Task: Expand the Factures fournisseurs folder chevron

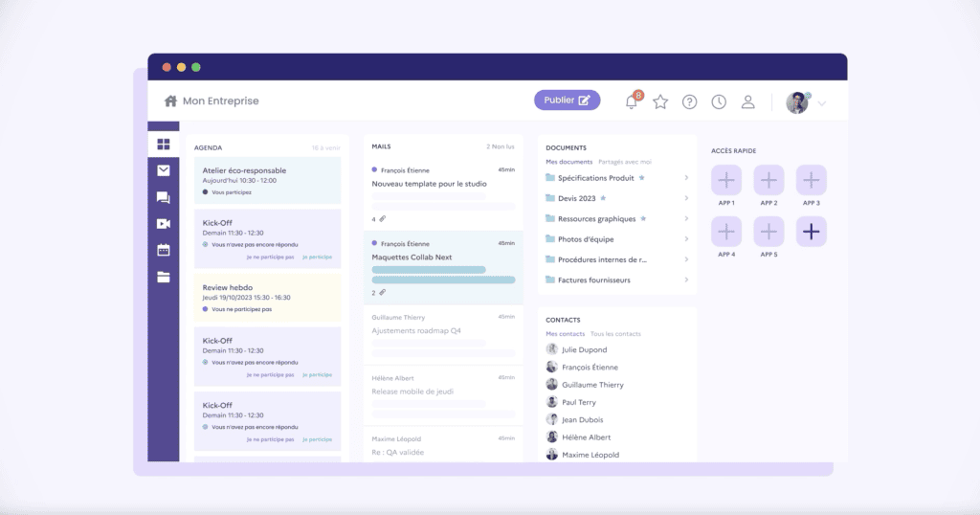Action: (686, 280)
